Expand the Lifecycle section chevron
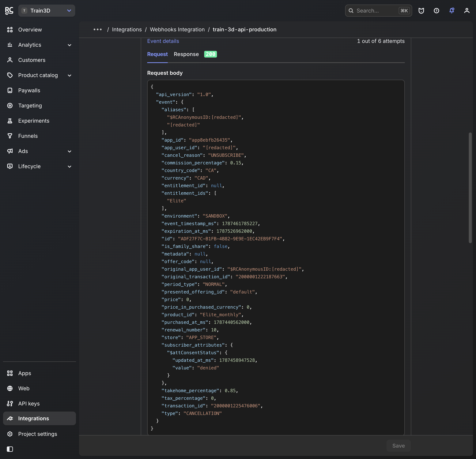Viewport: 476px width, 459px height. pyautogui.click(x=70, y=166)
